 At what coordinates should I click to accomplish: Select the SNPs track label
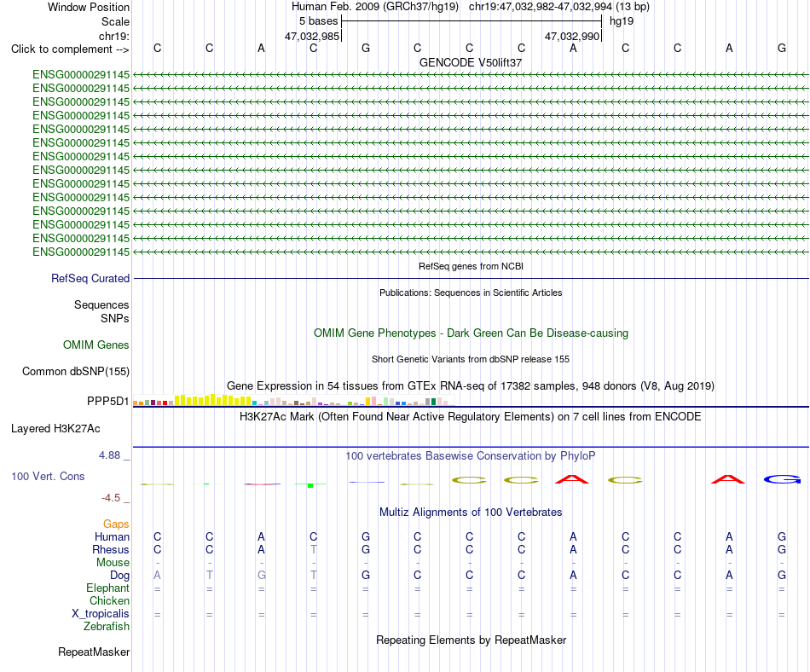click(115, 318)
